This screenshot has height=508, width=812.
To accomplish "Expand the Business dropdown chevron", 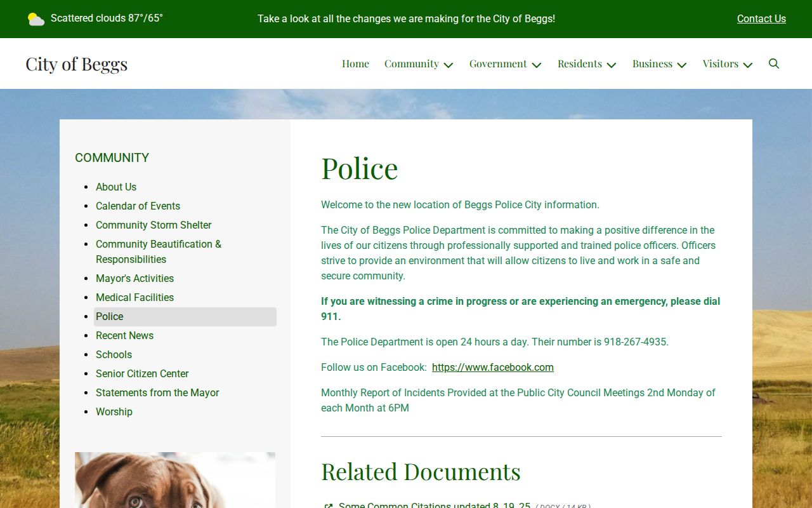I will click(x=682, y=65).
